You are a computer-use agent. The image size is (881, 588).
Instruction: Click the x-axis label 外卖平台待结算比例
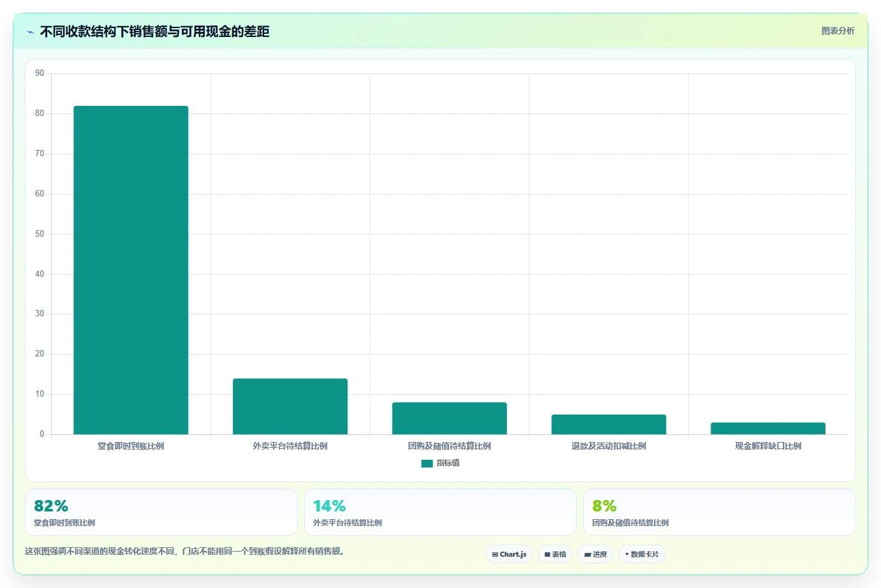290,446
